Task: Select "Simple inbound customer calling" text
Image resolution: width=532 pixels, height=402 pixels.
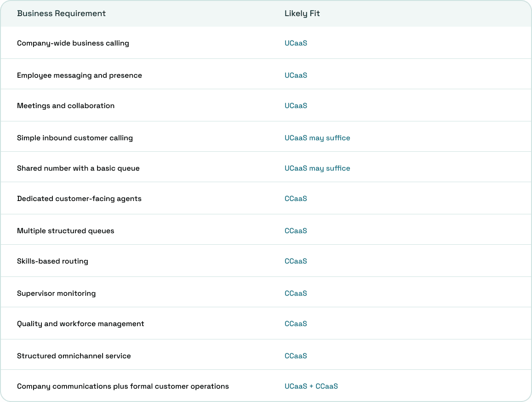Action: pyautogui.click(x=75, y=138)
